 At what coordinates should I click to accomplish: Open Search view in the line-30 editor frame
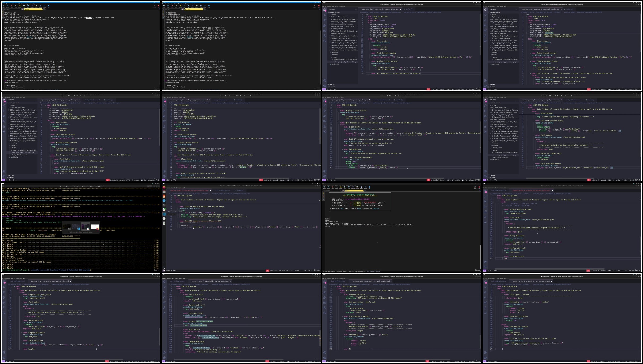[325, 15]
